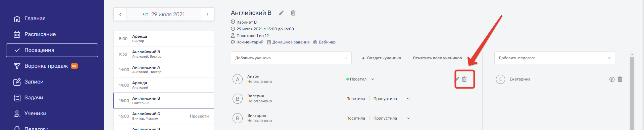Click the person icon beside Ученики

coord(17,113)
